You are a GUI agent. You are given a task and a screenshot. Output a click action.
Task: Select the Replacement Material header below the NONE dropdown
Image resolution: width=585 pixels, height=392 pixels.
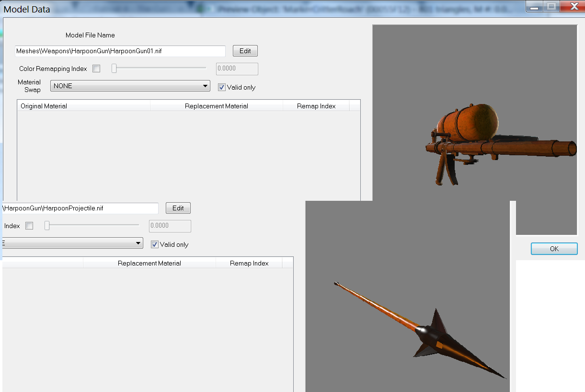pos(216,106)
